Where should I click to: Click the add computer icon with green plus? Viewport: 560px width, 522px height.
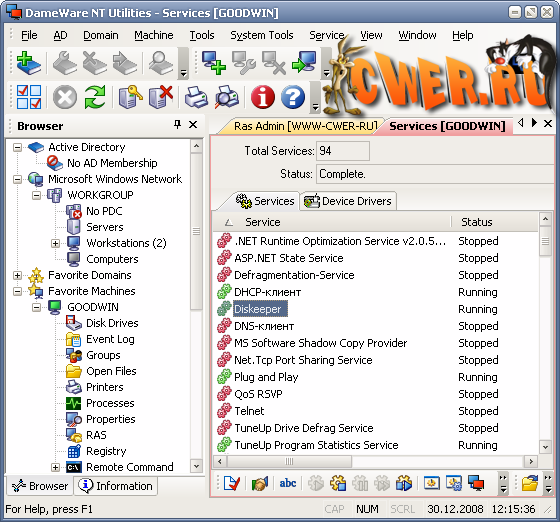(214, 63)
